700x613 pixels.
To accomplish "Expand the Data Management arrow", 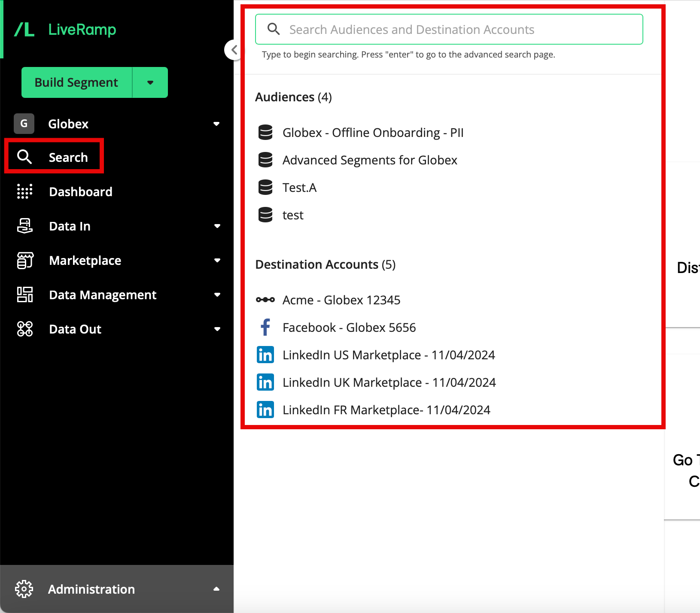I will [217, 294].
